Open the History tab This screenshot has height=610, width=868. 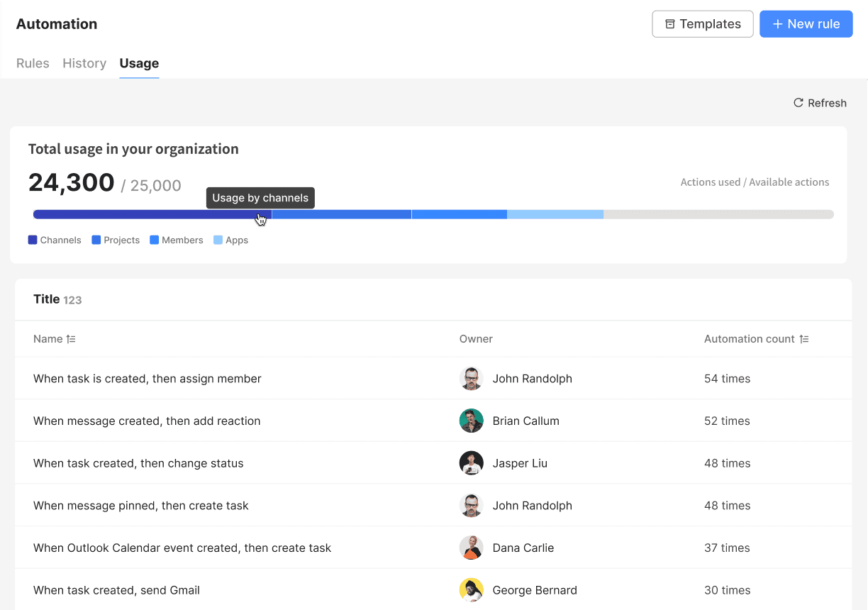pyautogui.click(x=84, y=63)
